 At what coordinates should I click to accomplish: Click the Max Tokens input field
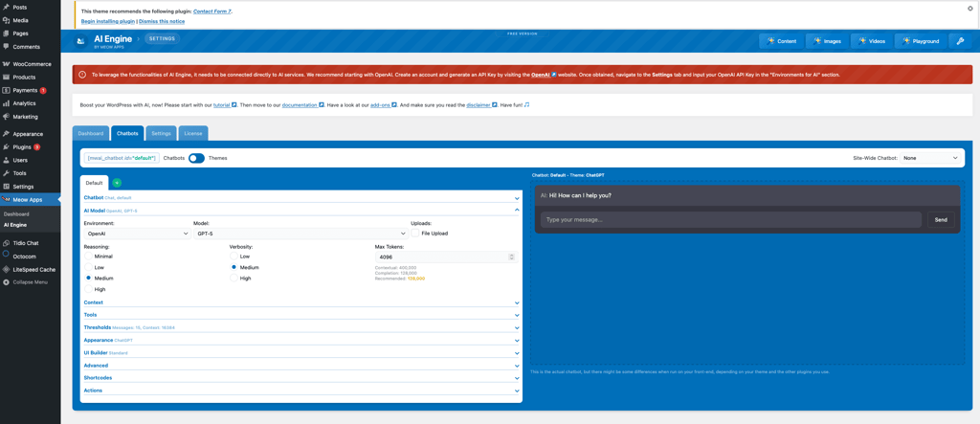point(445,257)
